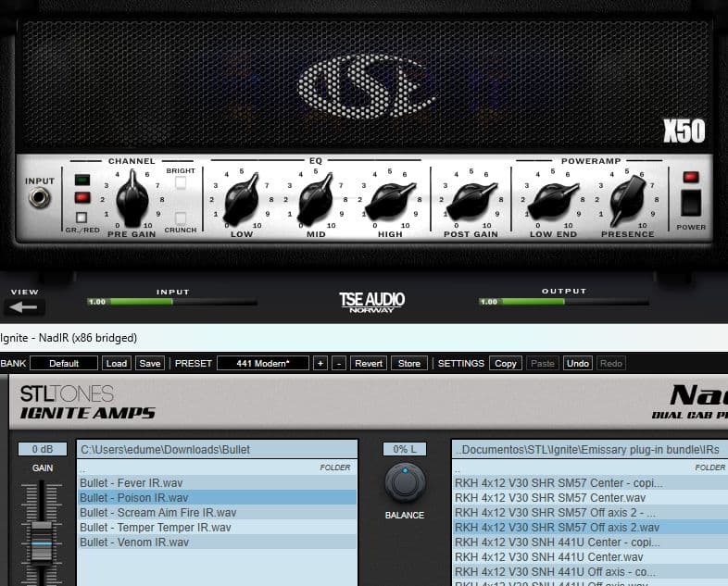
Task: Click the PRE GAIN knob
Action: tap(132, 199)
